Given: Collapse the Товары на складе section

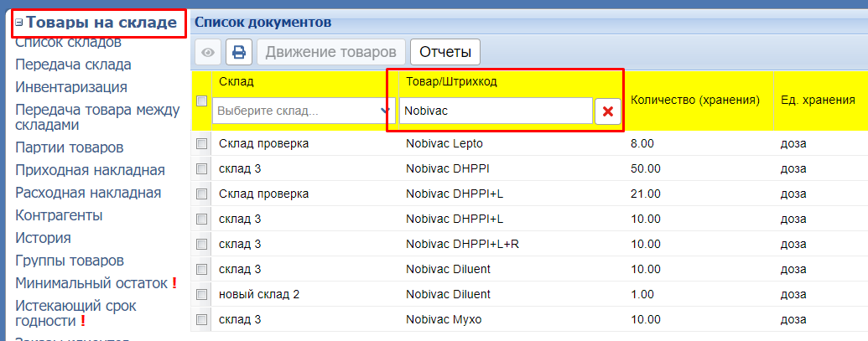Looking at the screenshot, I should click(19, 23).
